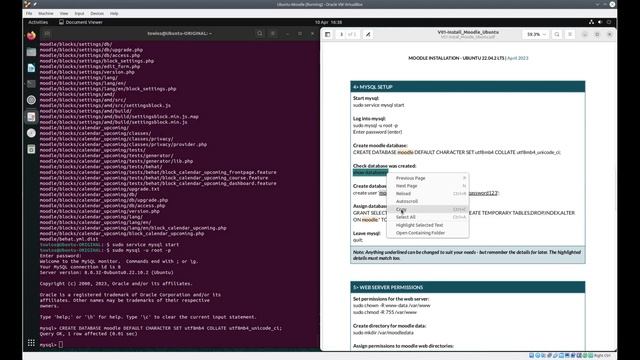Image resolution: width=640 pixels, height=360 pixels.
Task: Open the network icon in system tray
Action: pos(591,22)
